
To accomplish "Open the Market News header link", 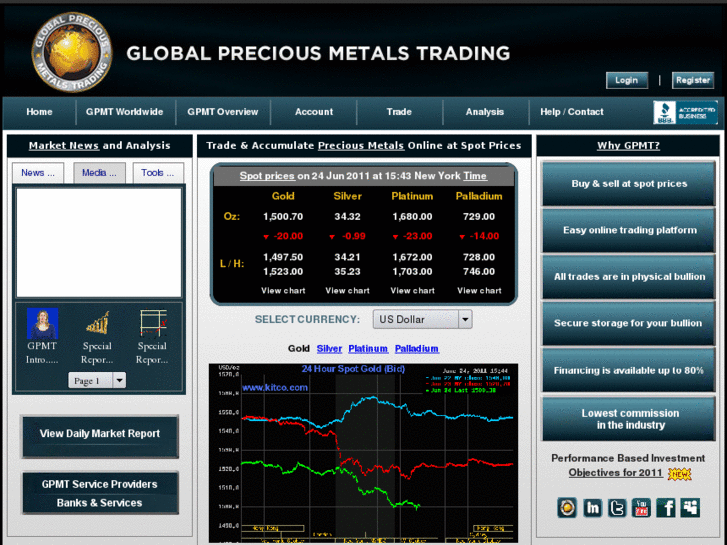I will tap(64, 146).
